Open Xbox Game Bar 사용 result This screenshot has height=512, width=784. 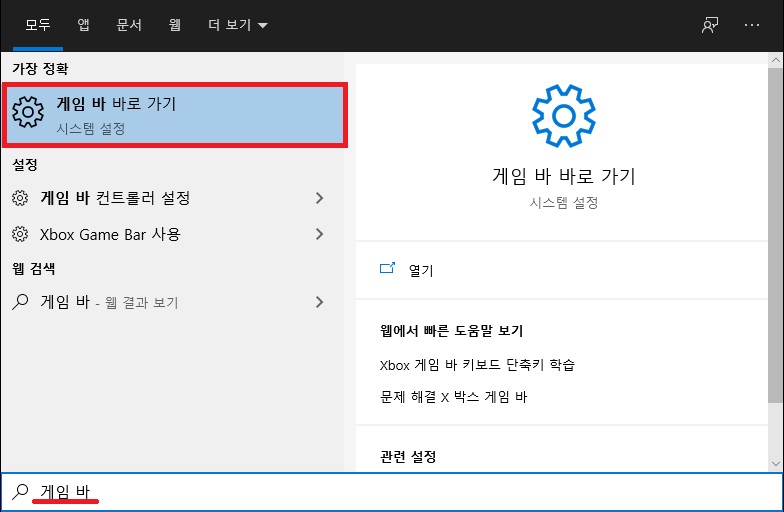tap(172, 234)
